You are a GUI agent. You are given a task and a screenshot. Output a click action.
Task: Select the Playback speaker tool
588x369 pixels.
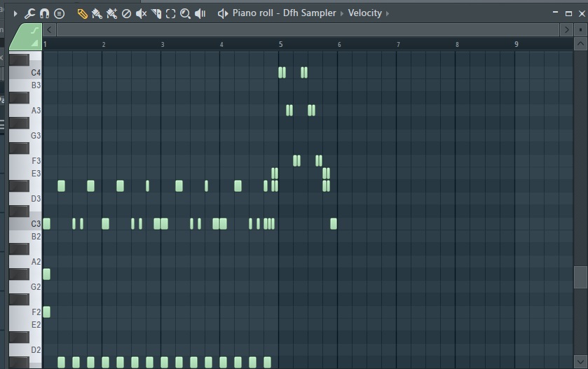point(200,14)
